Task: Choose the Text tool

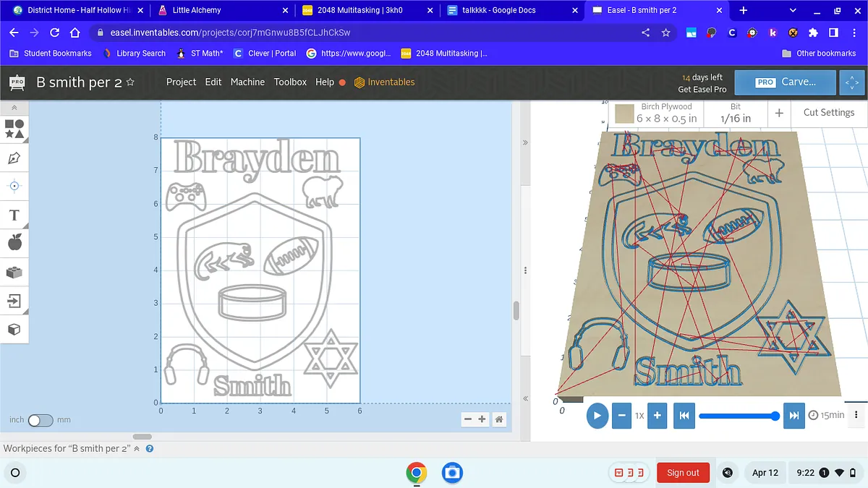Action: click(x=14, y=215)
